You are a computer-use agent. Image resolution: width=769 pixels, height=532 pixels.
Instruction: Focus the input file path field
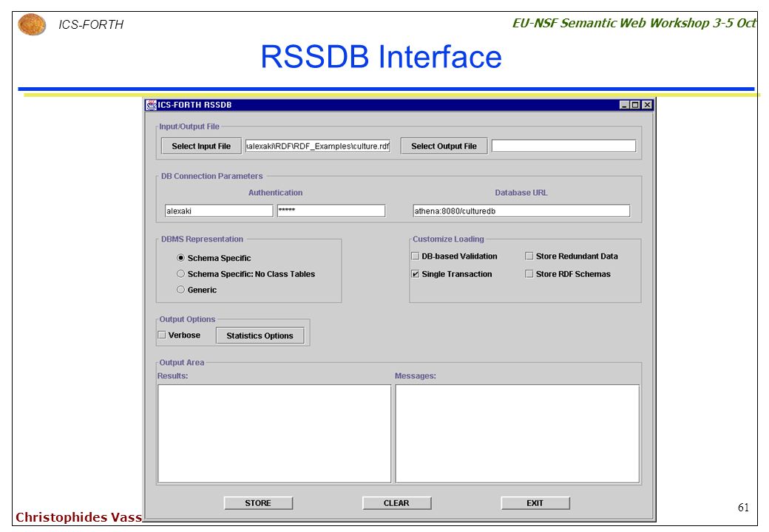(x=318, y=146)
